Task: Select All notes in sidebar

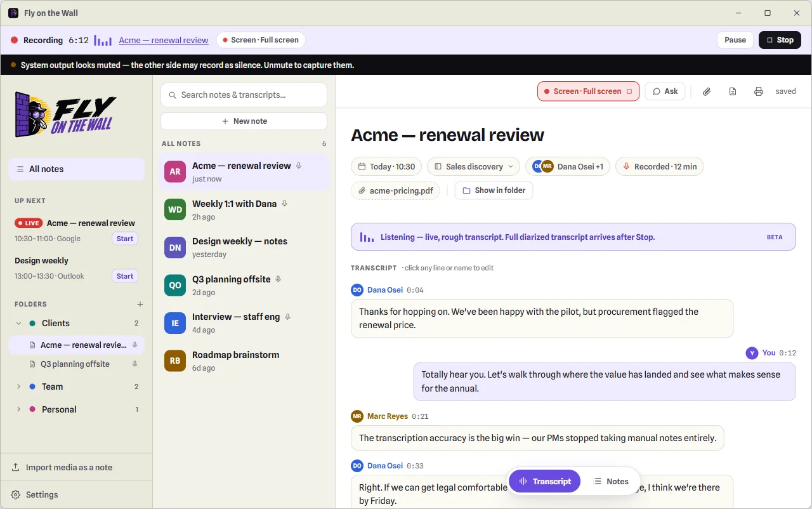Action: click(x=77, y=169)
